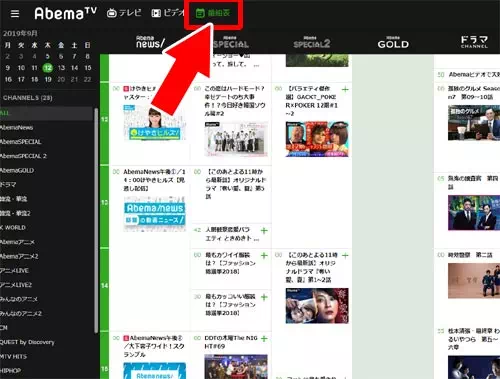Select the Abema news channel header

pyautogui.click(x=150, y=42)
